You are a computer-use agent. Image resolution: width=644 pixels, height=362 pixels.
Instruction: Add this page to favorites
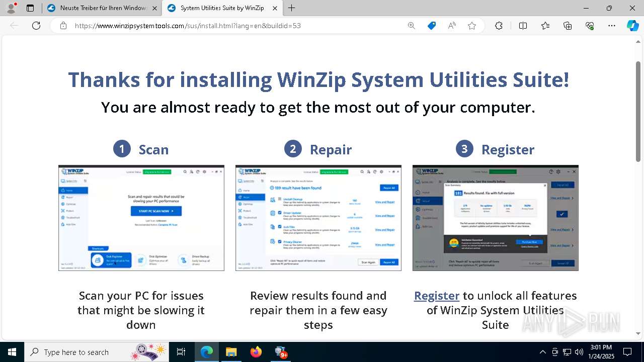pos(472,26)
